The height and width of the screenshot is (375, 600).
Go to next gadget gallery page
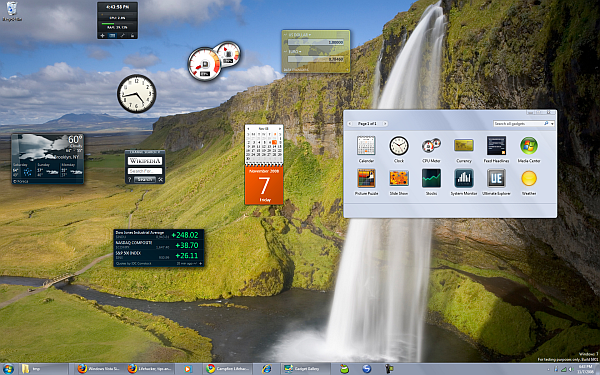385,124
